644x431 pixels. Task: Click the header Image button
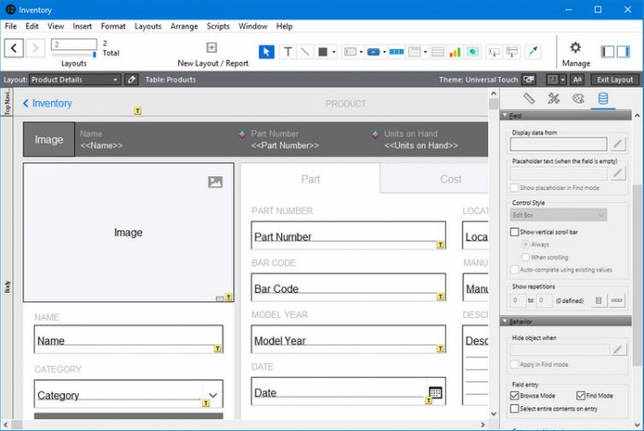(49, 139)
